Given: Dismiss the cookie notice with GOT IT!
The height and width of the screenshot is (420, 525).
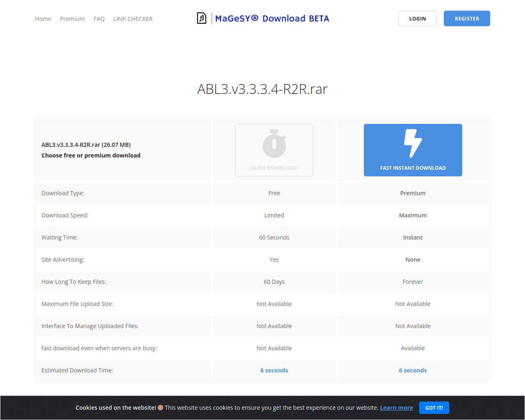Looking at the screenshot, I should pyautogui.click(x=434, y=408).
